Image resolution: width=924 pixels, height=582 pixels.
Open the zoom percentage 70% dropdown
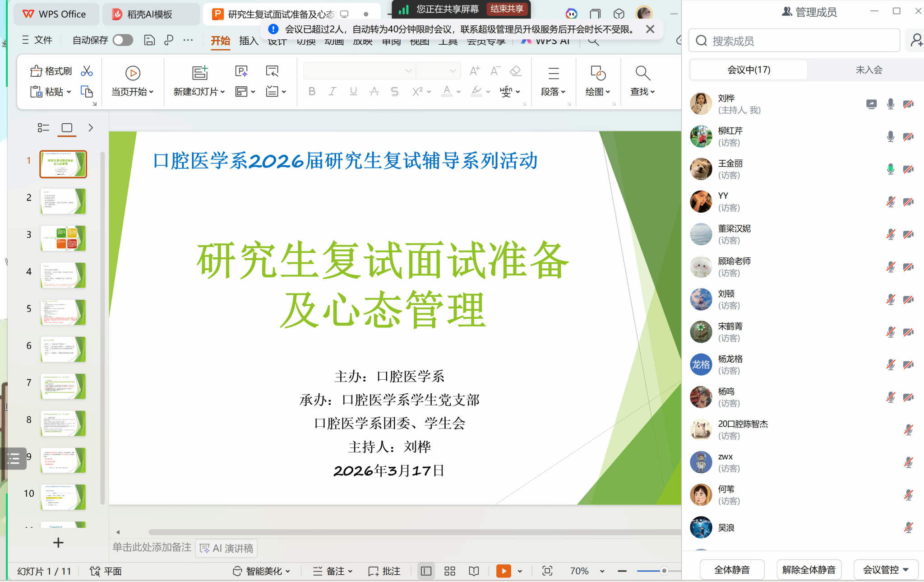click(x=602, y=571)
